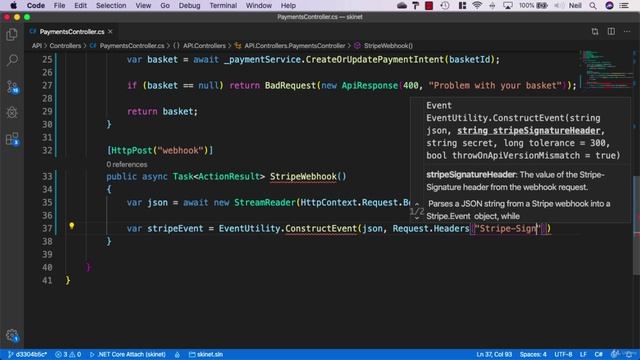Open the Go menu
Viewport: 640px width, 360px height.
[x=165, y=6]
